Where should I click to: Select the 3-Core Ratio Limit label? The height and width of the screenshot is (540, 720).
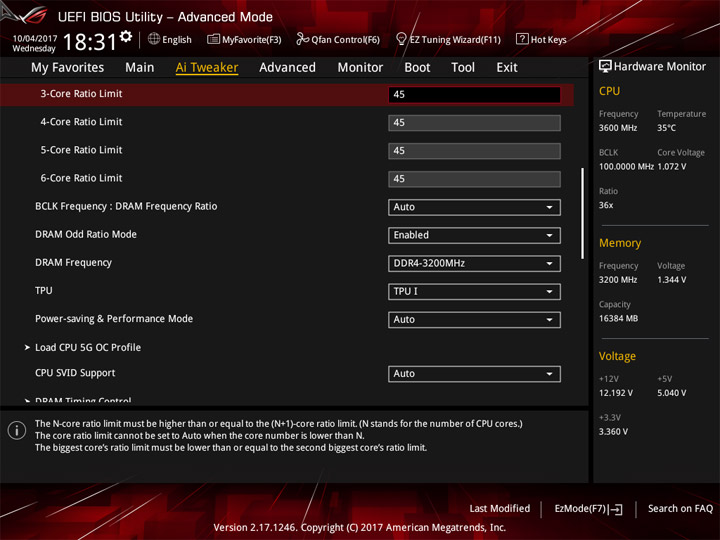(x=81, y=94)
